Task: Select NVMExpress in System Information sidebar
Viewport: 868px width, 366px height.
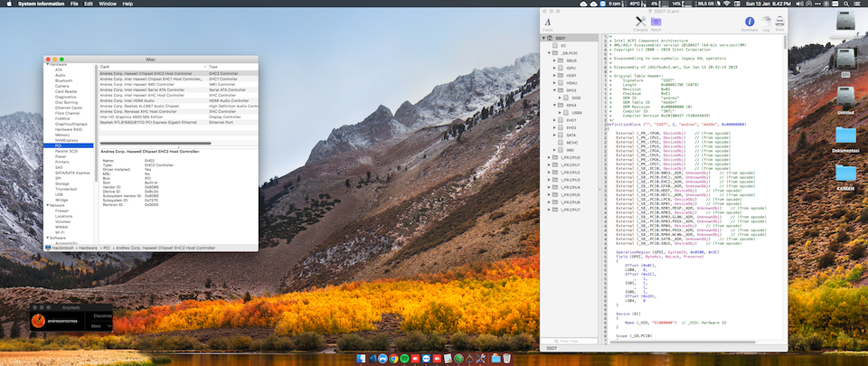Action: (66, 140)
